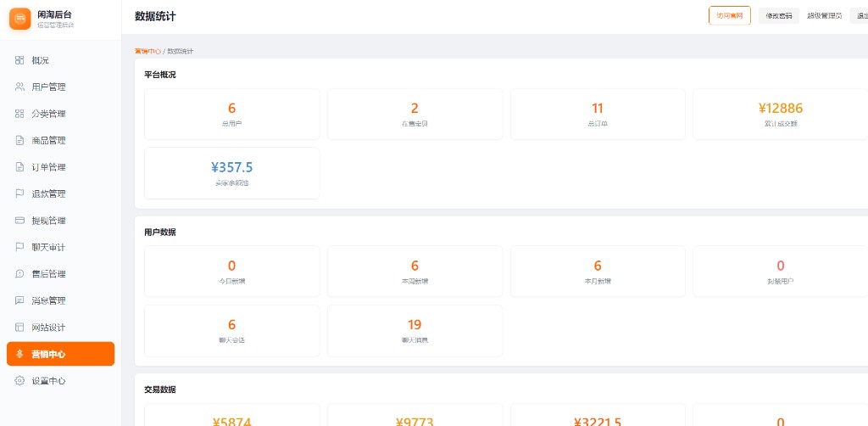Click the ¥357.5 balance card

[x=232, y=173]
